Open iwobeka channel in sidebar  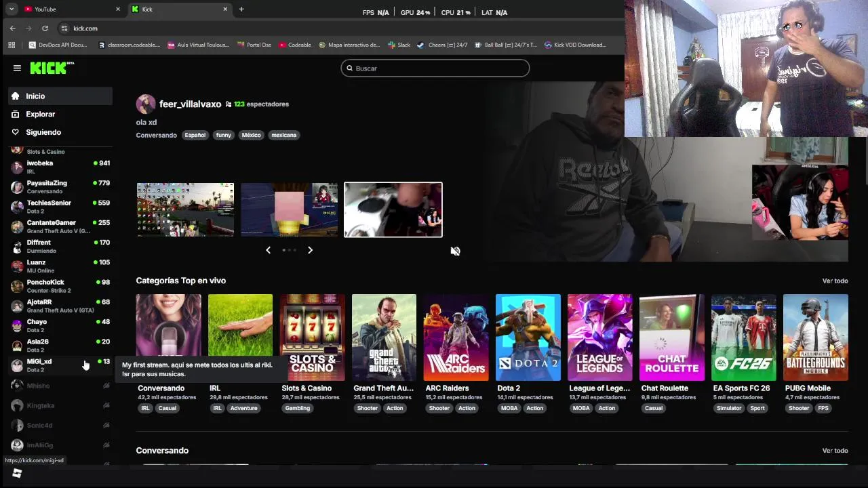click(60, 167)
